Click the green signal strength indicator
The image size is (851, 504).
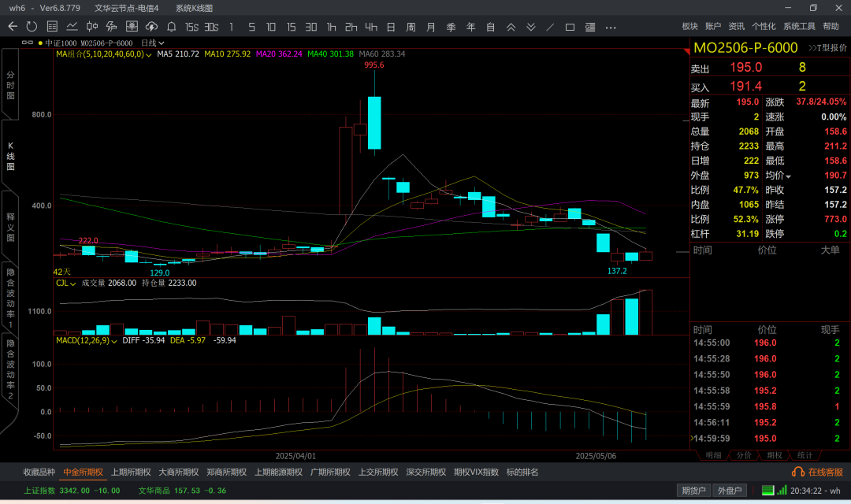coord(782,491)
